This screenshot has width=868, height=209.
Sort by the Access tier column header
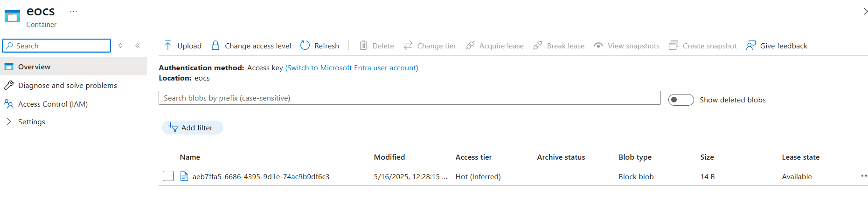tap(473, 157)
